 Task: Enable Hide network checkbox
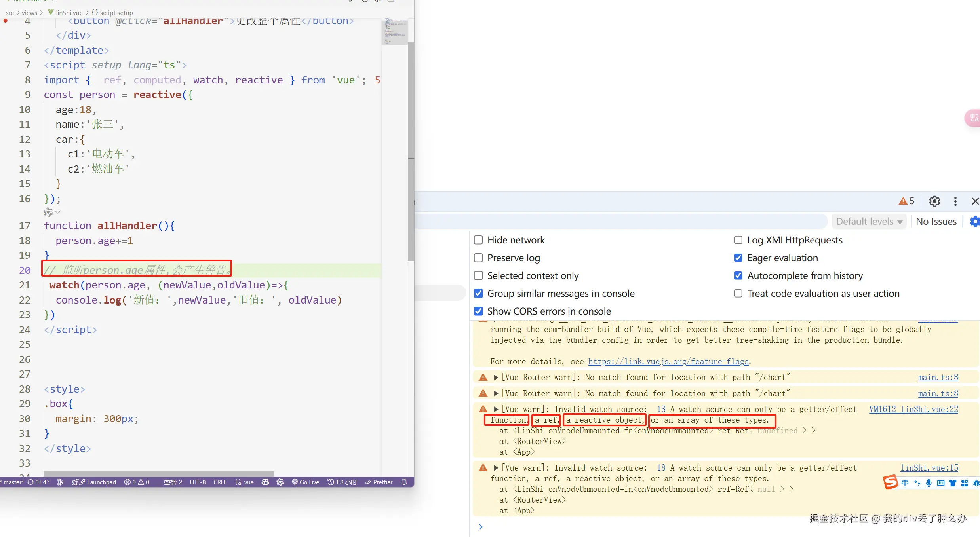pyautogui.click(x=478, y=240)
